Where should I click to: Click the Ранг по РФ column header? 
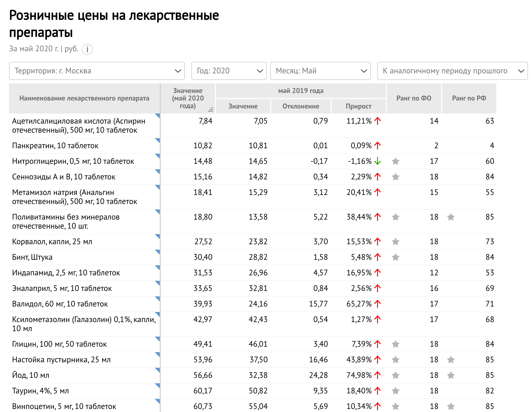click(469, 98)
